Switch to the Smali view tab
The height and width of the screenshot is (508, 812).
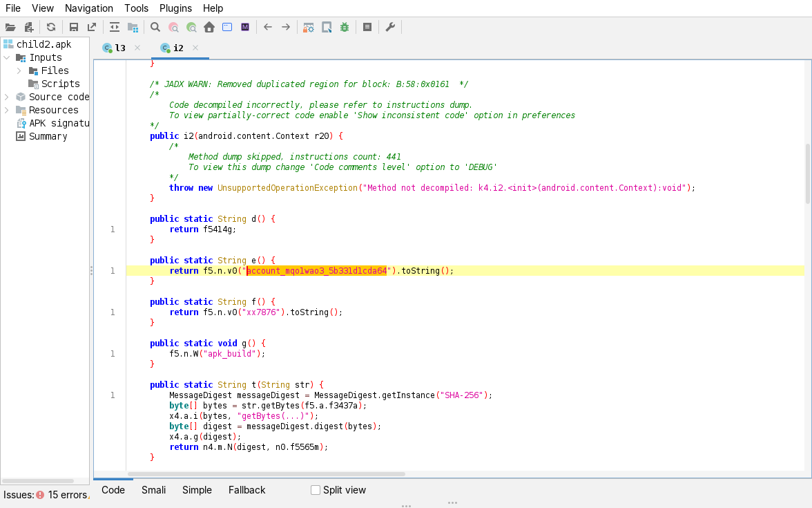click(154, 490)
